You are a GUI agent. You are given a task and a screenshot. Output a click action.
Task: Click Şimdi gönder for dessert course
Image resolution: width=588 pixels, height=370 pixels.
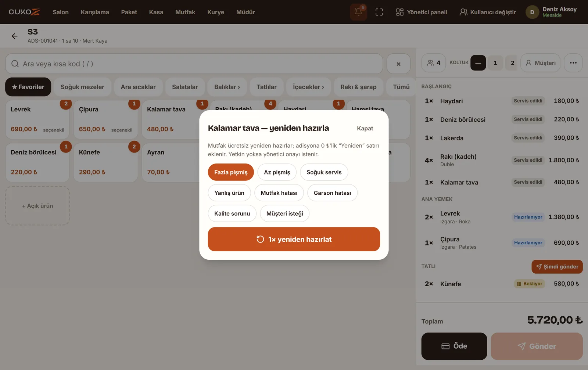pos(557,267)
